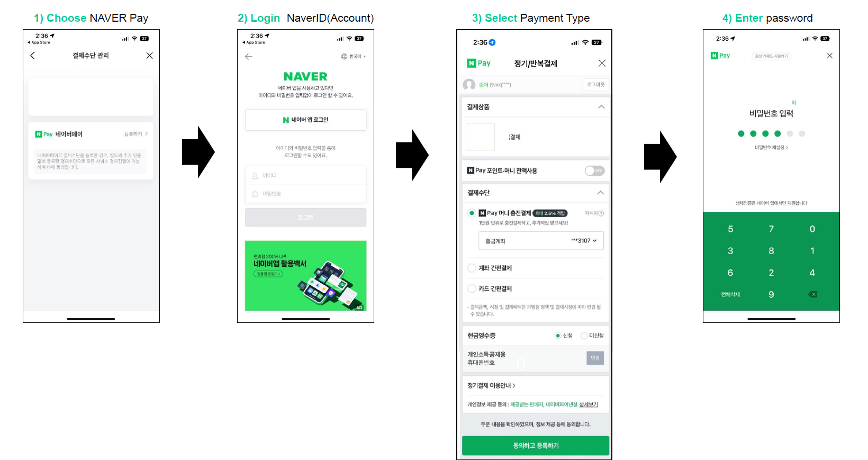Tap the 네이버 앱 로그인 button
The width and height of the screenshot is (868, 460).
point(305,120)
